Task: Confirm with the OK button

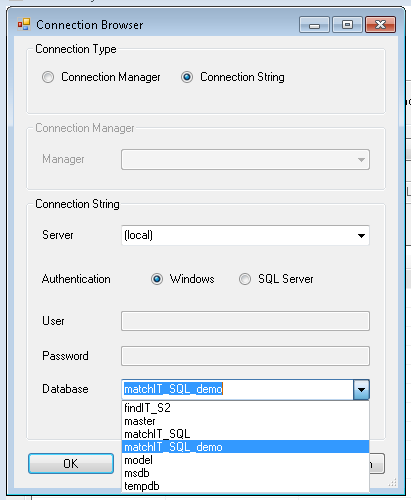Action: (71, 463)
